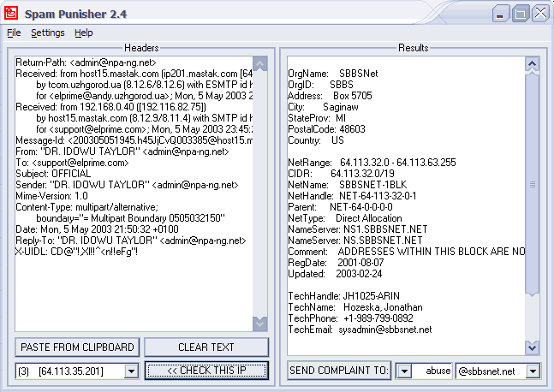554x392 pixels.
Task: Click the OrgName: SBBSNet line
Action: click(333, 74)
